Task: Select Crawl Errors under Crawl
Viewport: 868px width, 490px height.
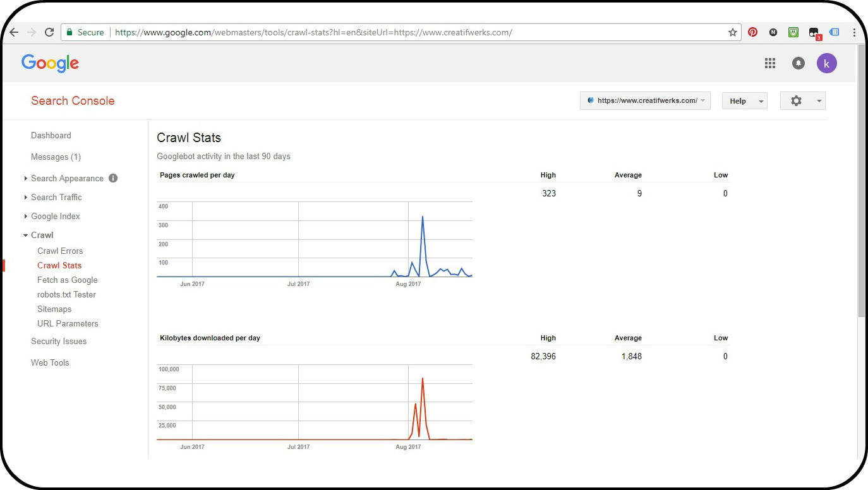Action: click(x=60, y=251)
